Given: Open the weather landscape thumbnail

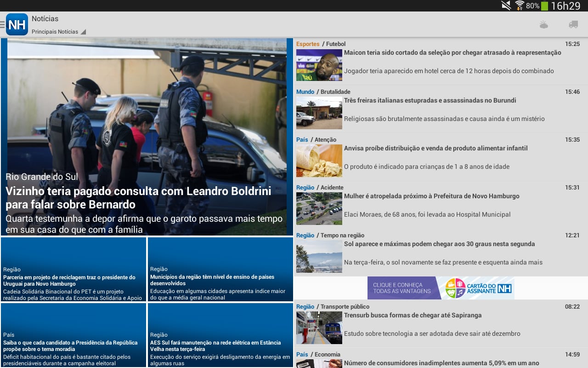Looking at the screenshot, I should coord(319,256).
